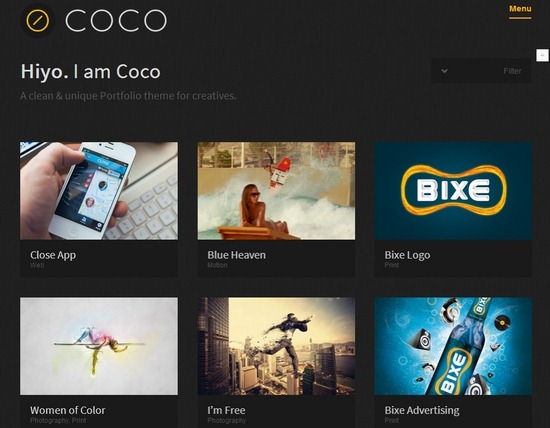This screenshot has height=428, width=550.
Task: Open the Bixe Advertising bottle image
Action: 453,346
